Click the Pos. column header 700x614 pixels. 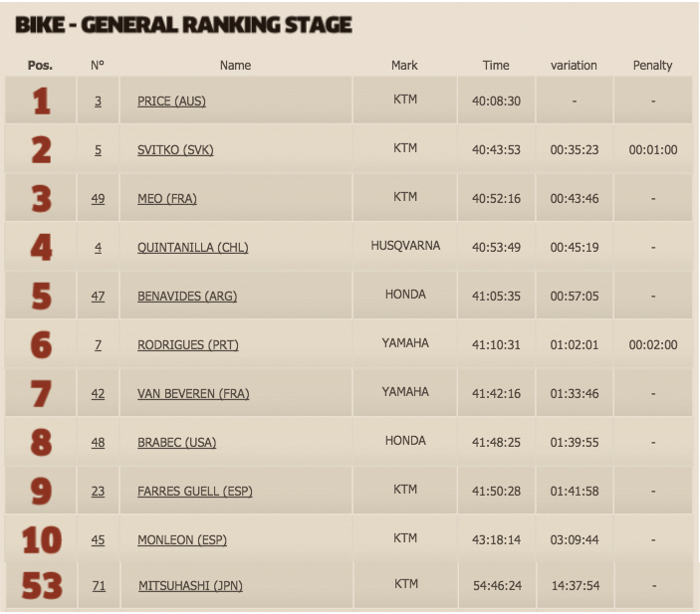[x=40, y=65]
